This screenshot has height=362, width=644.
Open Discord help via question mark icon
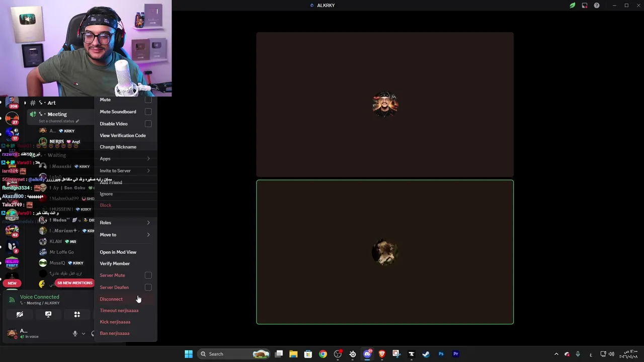point(597,6)
